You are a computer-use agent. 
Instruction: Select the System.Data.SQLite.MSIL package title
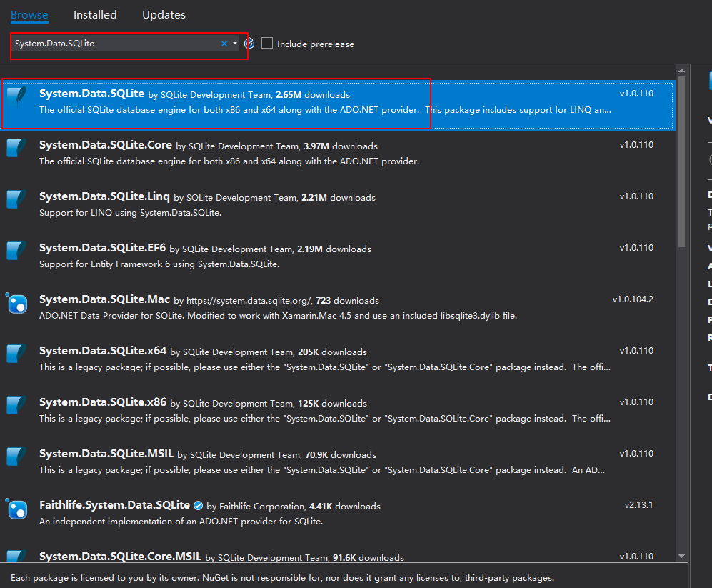[106, 453]
